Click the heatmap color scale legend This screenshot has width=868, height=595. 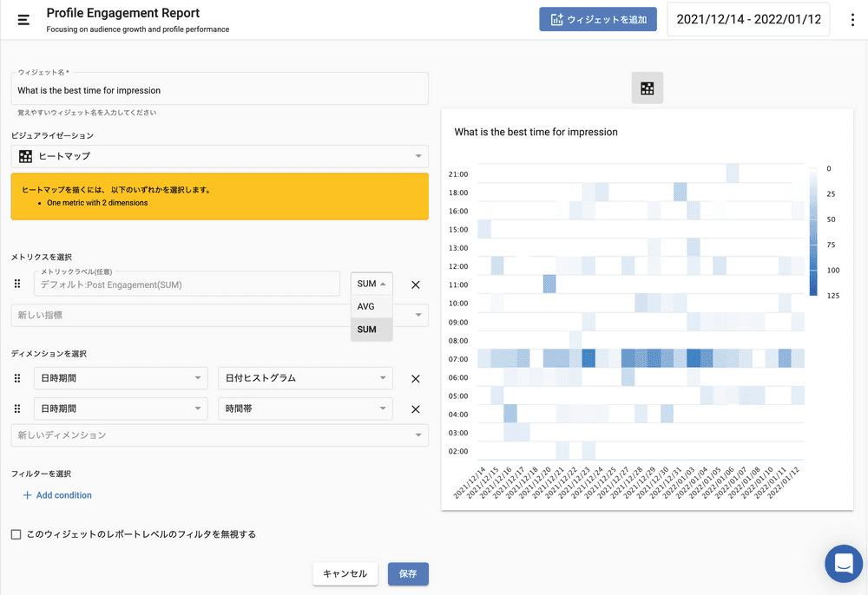pos(813,231)
